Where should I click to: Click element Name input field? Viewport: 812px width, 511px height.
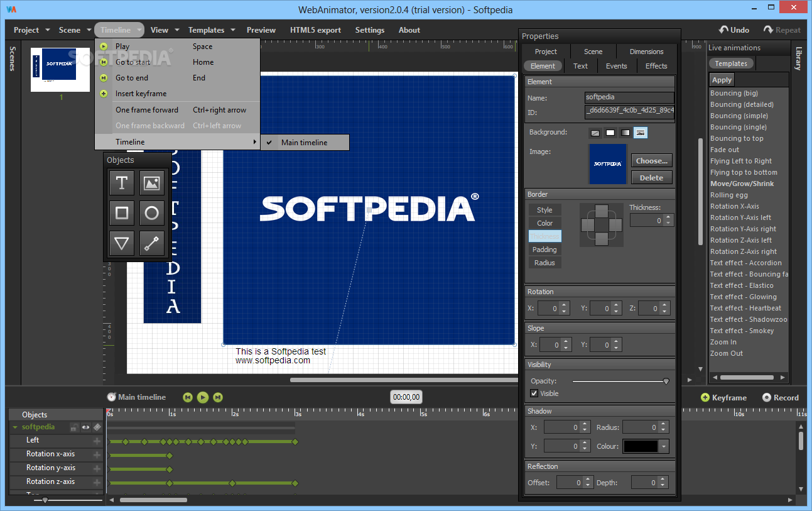629,97
